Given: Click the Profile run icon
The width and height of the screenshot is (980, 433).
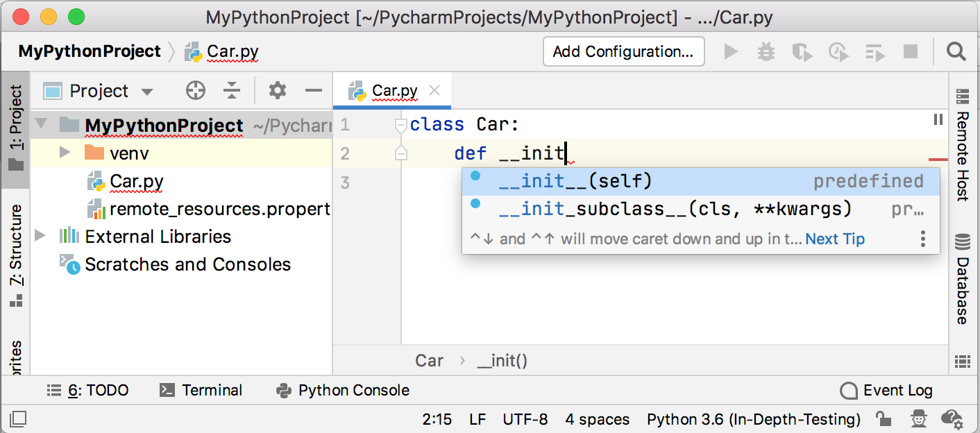Looking at the screenshot, I should click(838, 52).
